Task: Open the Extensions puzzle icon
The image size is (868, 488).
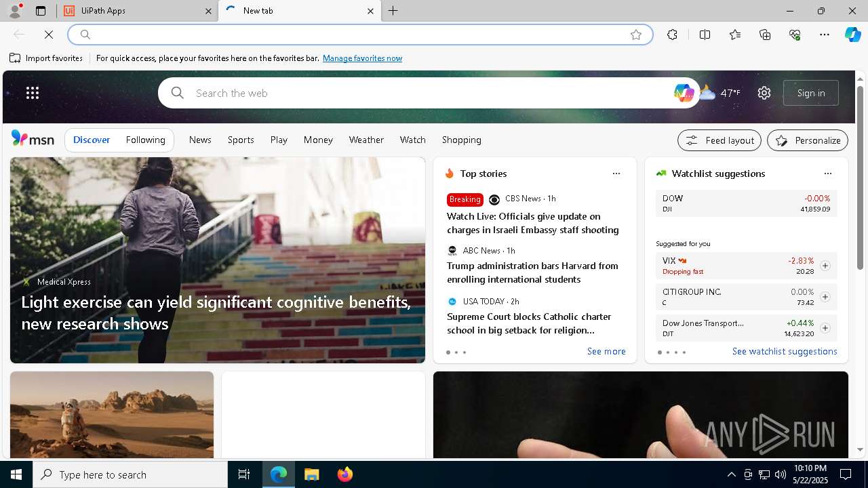Action: click(x=672, y=35)
